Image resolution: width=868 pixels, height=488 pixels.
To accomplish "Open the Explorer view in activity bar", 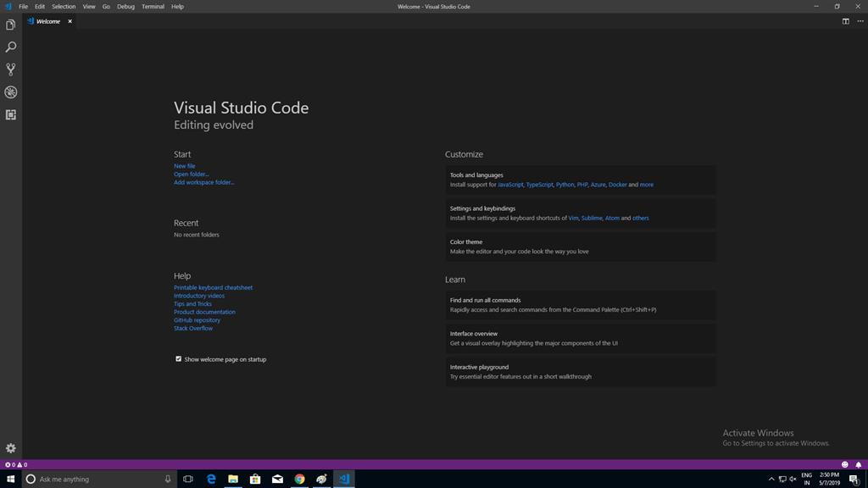I will click(10, 25).
